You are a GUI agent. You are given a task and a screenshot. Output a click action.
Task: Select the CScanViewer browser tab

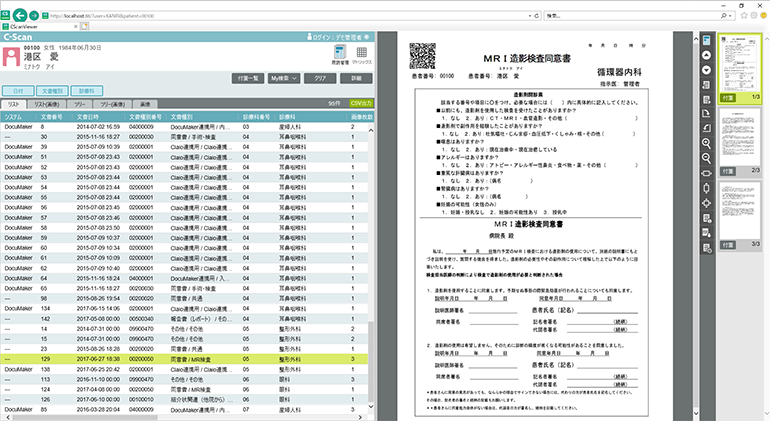click(x=39, y=27)
